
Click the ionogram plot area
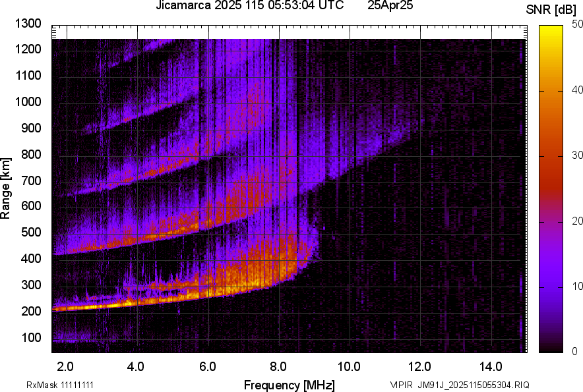pyautogui.click(x=290, y=189)
